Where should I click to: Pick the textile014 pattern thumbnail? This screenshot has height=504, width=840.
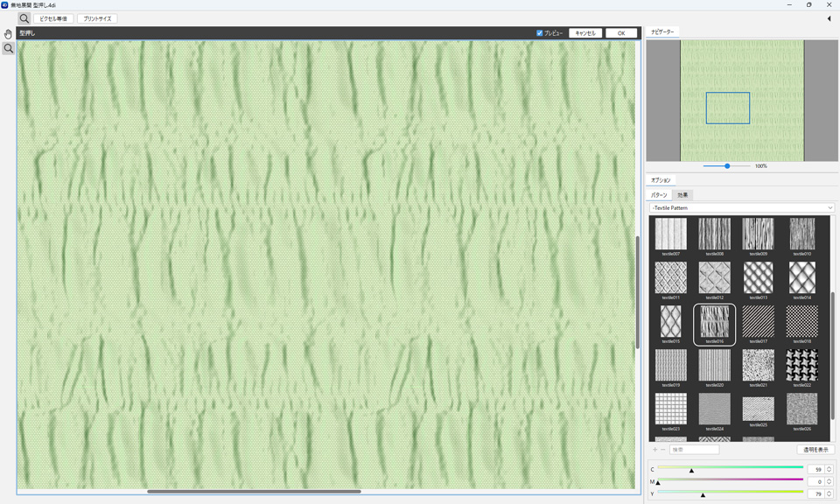pos(801,278)
